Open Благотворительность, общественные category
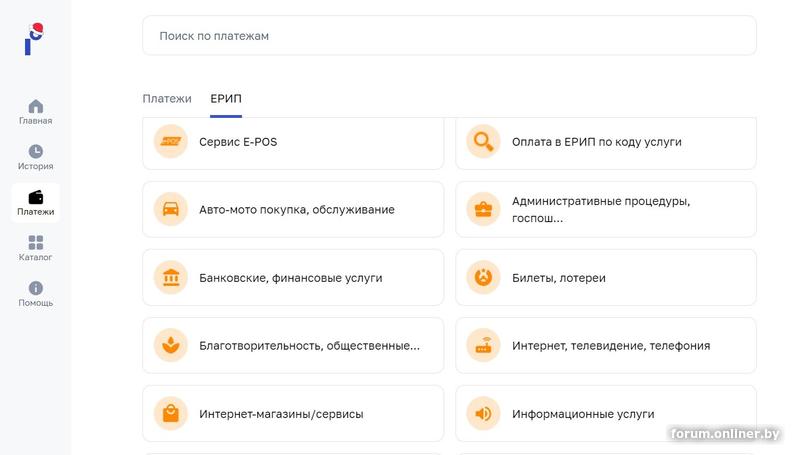800x455 pixels. click(309, 346)
